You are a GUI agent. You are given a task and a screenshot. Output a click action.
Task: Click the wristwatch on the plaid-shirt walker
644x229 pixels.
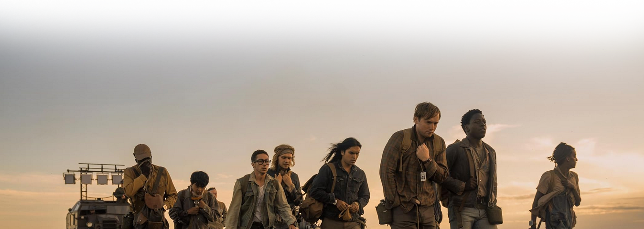[427, 161]
